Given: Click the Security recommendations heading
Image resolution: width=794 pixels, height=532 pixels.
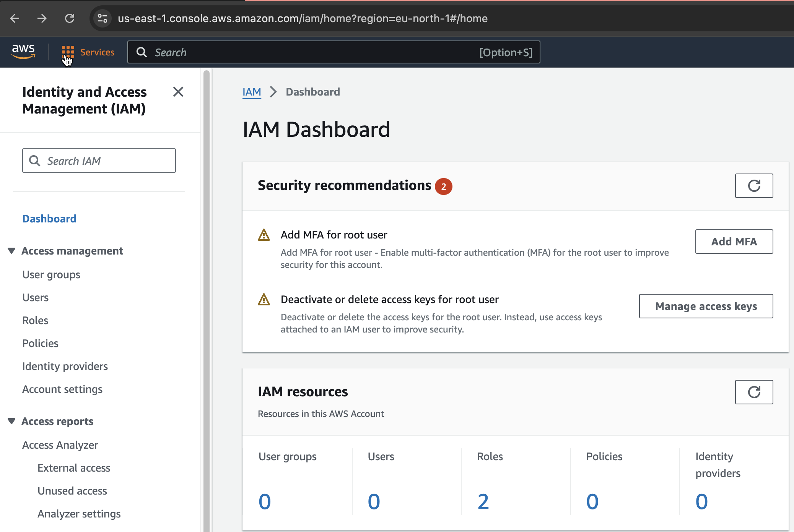Looking at the screenshot, I should [x=344, y=185].
